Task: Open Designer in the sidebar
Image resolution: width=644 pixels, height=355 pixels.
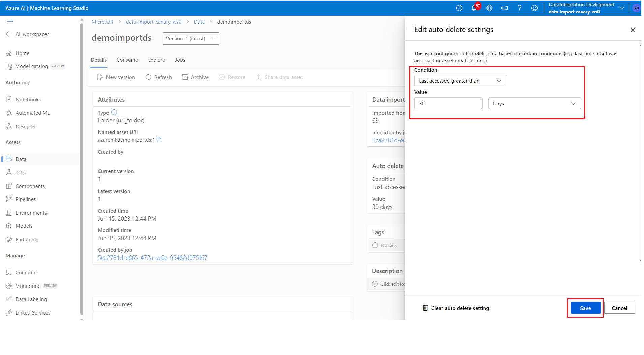Action: pos(21,127)
